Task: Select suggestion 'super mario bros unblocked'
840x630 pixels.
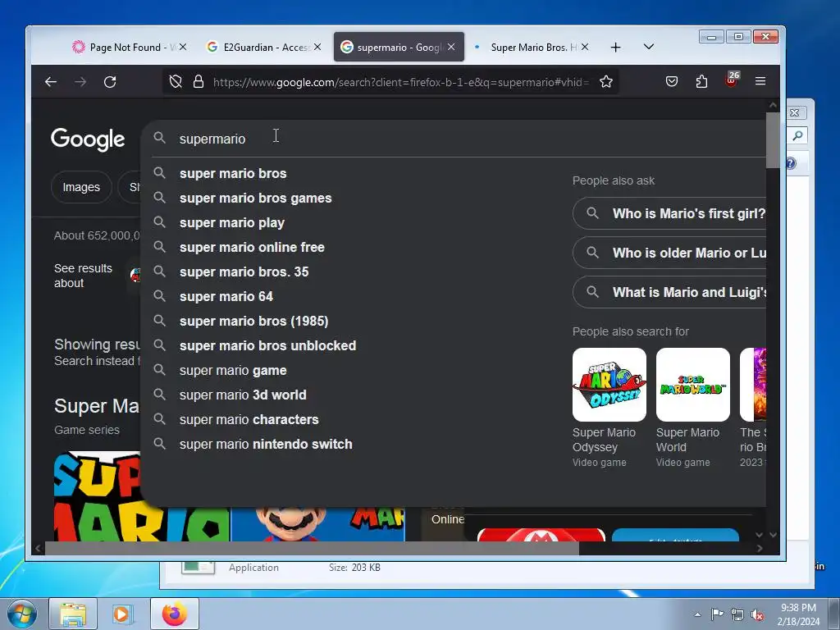Action: click(267, 346)
